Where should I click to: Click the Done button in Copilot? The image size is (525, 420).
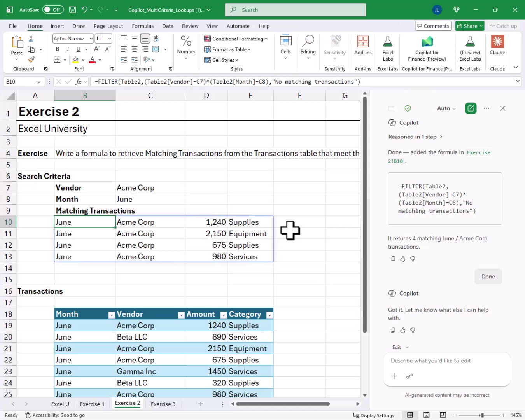pos(488,276)
